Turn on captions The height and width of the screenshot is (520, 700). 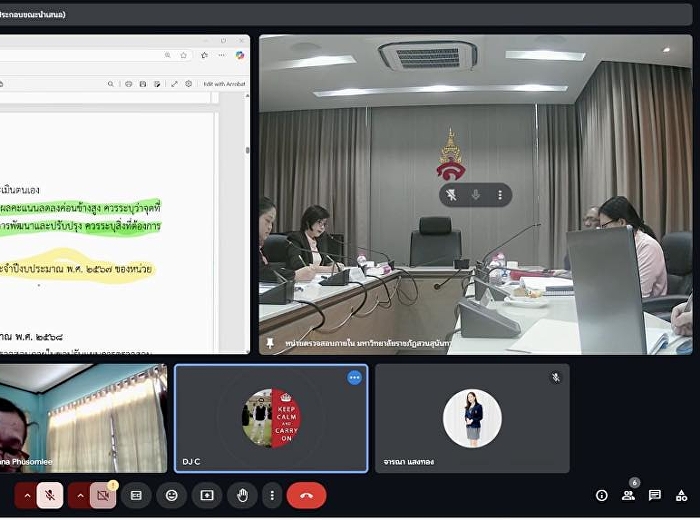tap(136, 495)
